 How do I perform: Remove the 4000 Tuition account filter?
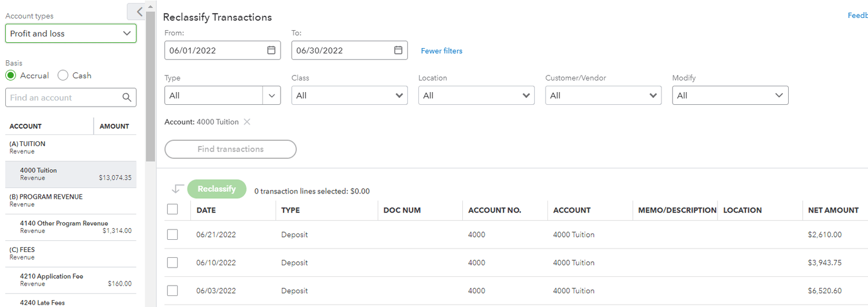point(247,122)
